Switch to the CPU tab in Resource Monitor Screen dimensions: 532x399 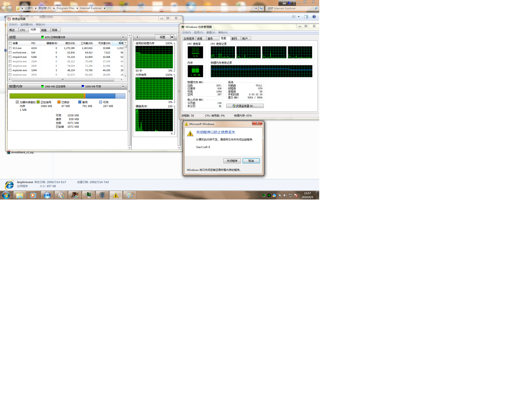[23, 30]
